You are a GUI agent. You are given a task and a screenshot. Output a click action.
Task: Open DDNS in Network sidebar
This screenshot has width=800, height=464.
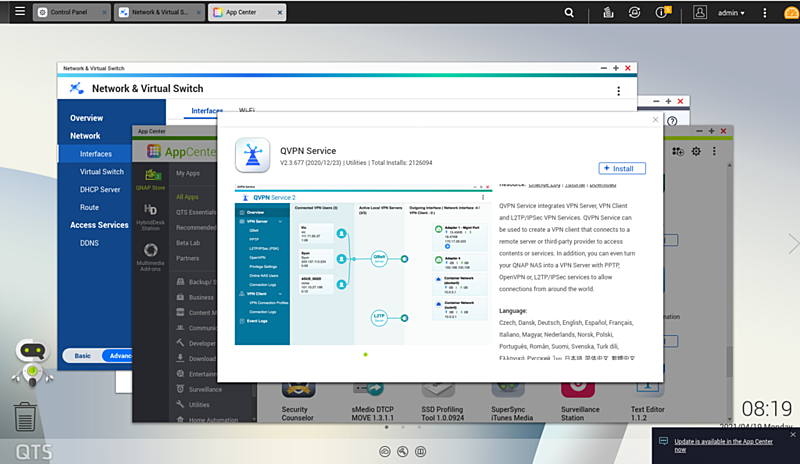89,243
